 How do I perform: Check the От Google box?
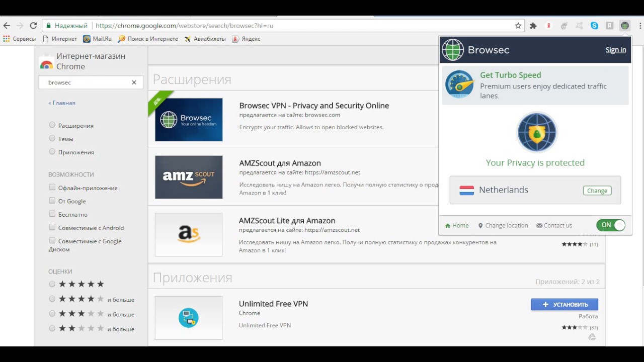[x=52, y=201]
